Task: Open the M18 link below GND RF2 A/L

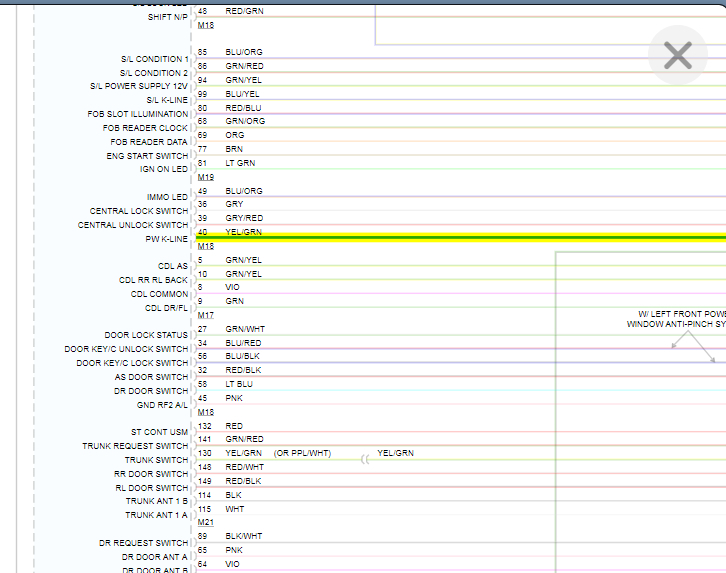Action: pos(206,412)
